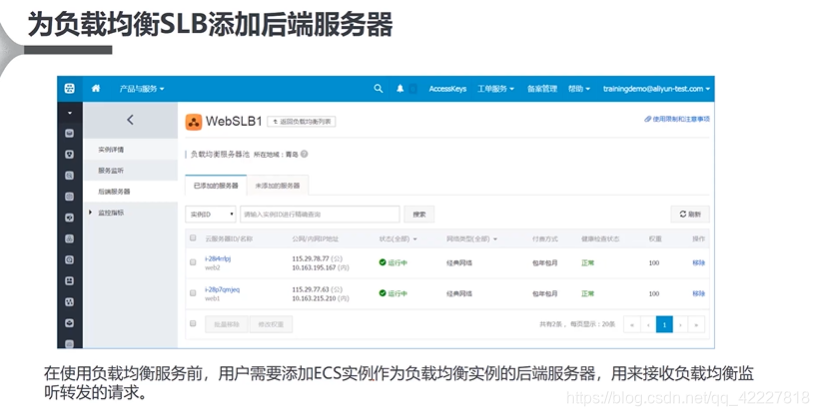
Task: Click the Aliyun console logo icon
Action: click(69, 89)
